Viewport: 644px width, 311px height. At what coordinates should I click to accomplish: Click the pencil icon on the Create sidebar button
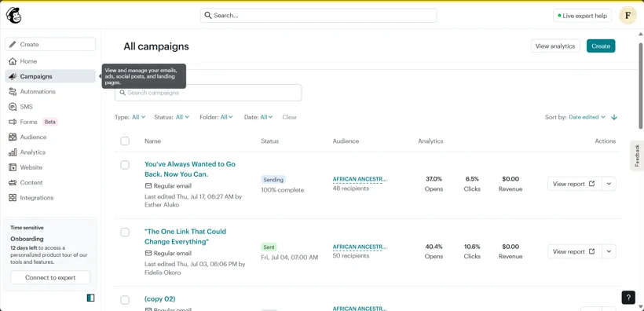tap(13, 44)
